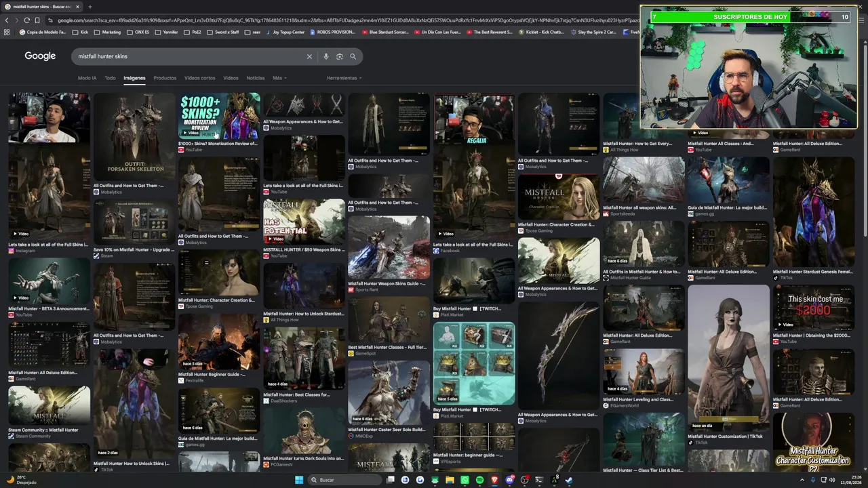Screen dimensions: 868x488
Task: Open the clock and date panel
Action: click(x=850, y=480)
